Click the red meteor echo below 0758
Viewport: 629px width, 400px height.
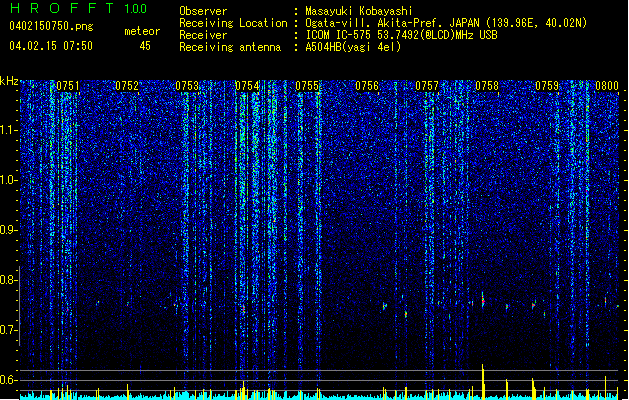coord(483,300)
